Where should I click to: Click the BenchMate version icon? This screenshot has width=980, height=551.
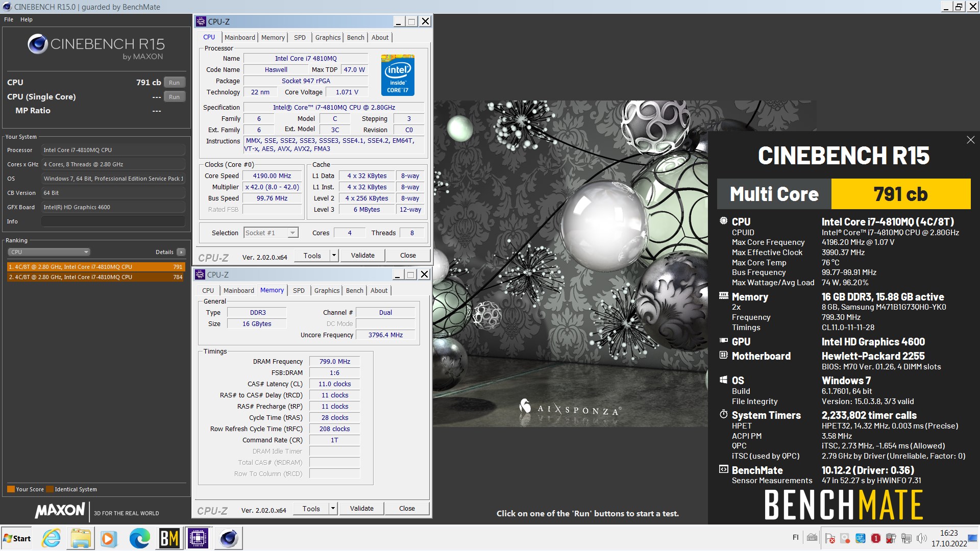pos(723,469)
